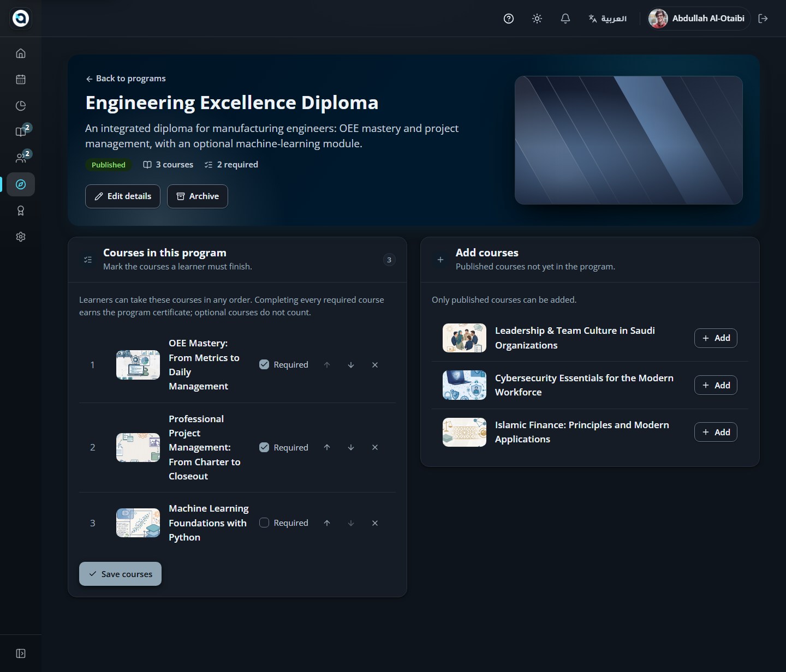
Task: Open the help question-mark icon
Action: click(x=509, y=19)
